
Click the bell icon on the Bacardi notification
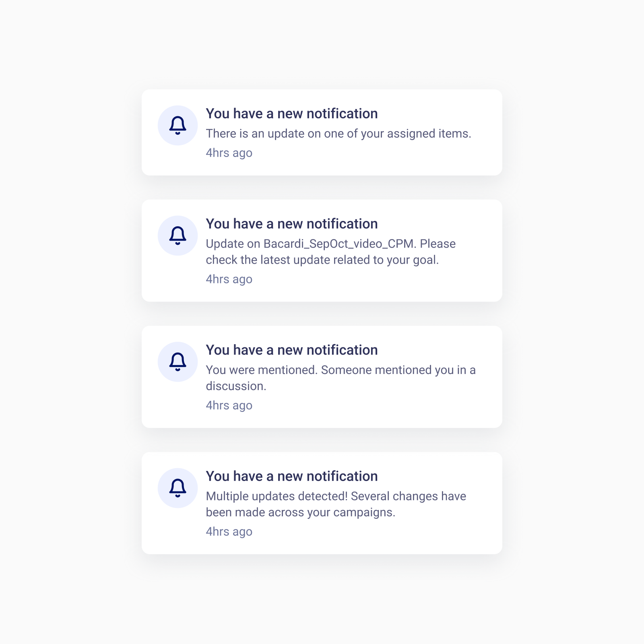coord(178,235)
